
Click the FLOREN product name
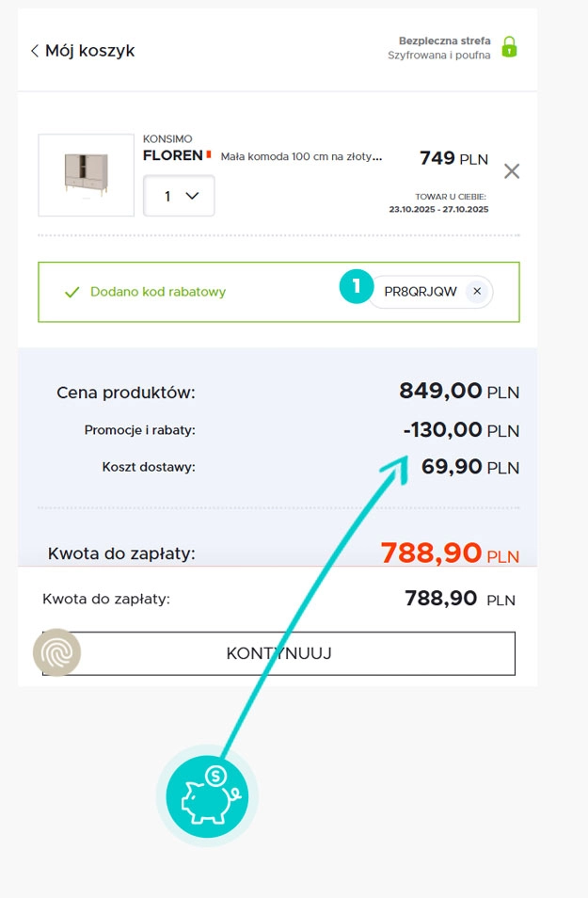[x=172, y=155]
